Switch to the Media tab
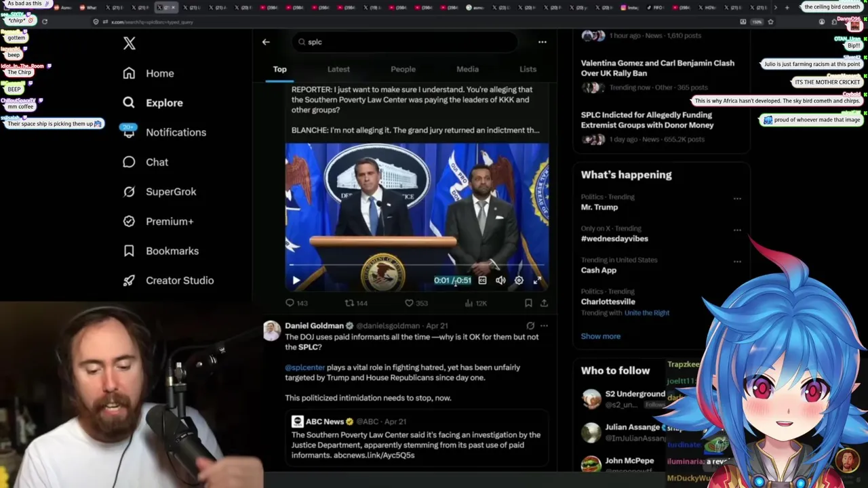This screenshot has height=488, width=868. [x=467, y=69]
